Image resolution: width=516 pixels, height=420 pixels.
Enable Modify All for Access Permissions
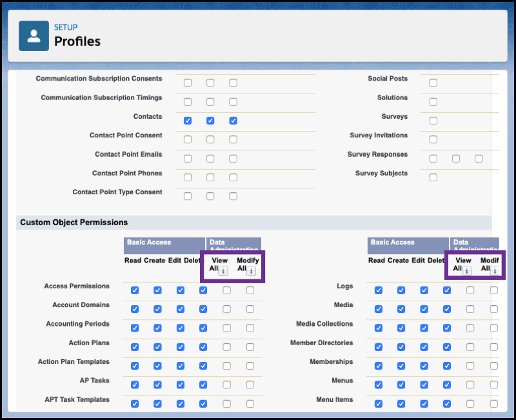pyautogui.click(x=250, y=290)
